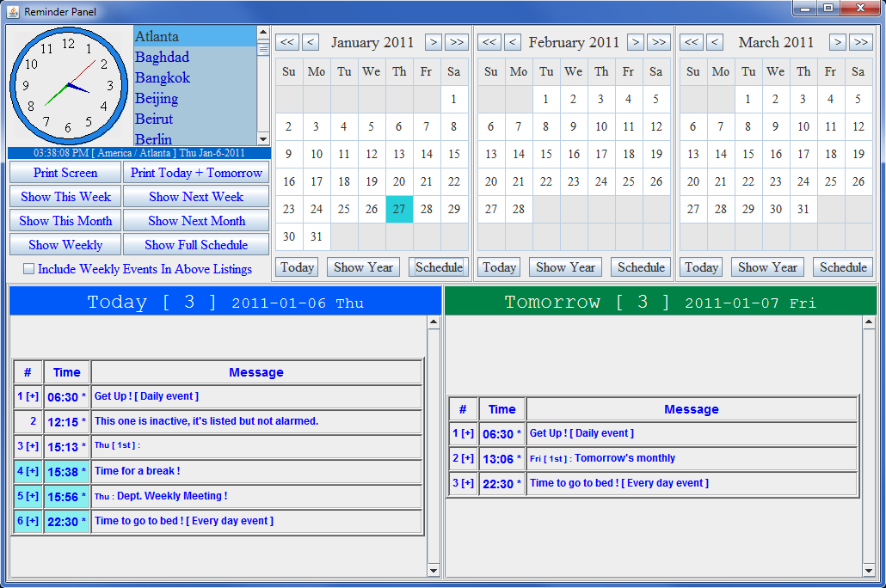Go to next month in January calendar
Image resolution: width=886 pixels, height=588 pixels.
click(434, 42)
